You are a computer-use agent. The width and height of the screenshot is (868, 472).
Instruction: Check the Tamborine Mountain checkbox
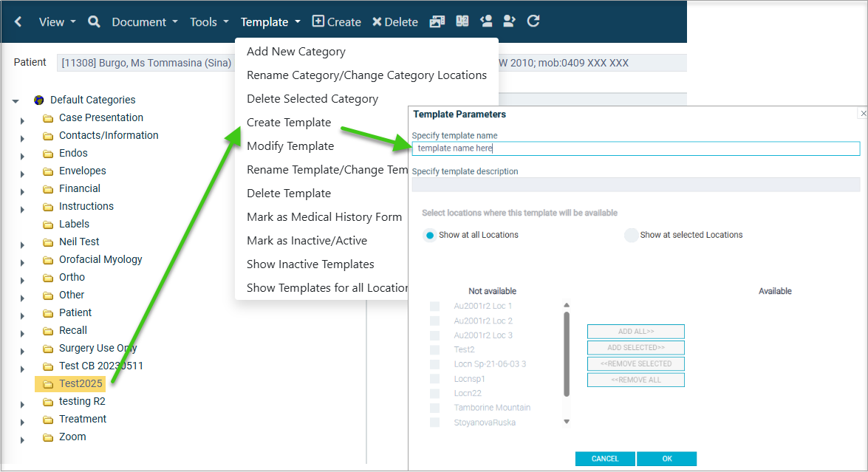pos(434,408)
